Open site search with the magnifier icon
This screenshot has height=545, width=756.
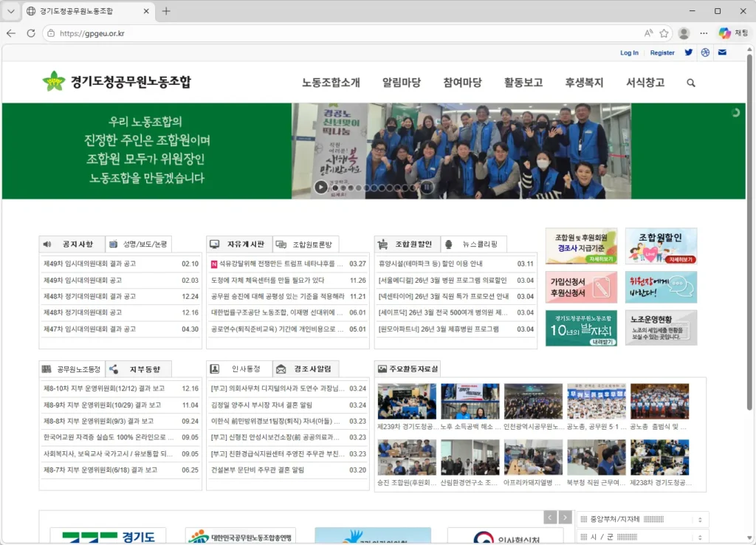pos(690,83)
